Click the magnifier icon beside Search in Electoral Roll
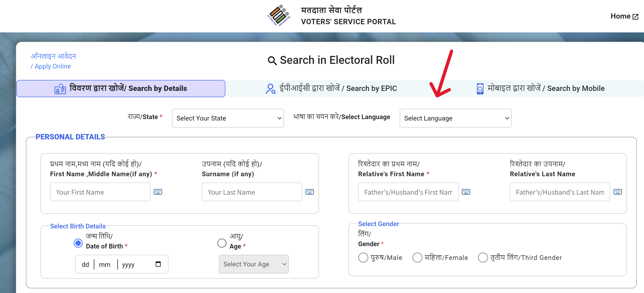 pos(272,60)
